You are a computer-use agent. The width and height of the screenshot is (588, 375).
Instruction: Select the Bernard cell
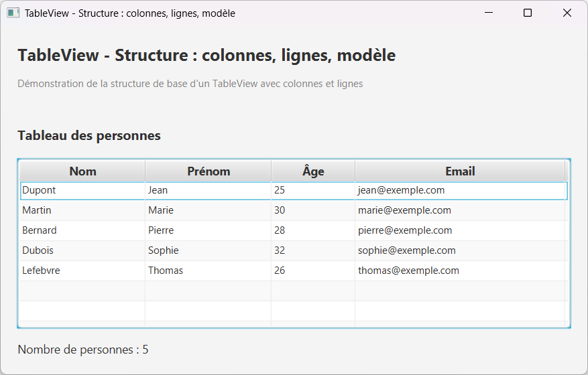pyautogui.click(x=82, y=230)
